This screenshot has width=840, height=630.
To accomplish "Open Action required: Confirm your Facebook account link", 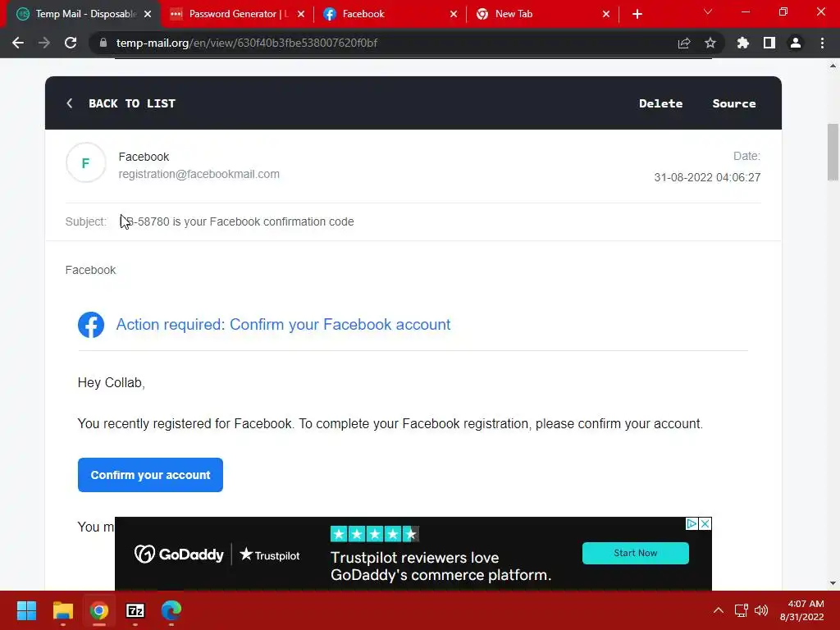I will [283, 325].
